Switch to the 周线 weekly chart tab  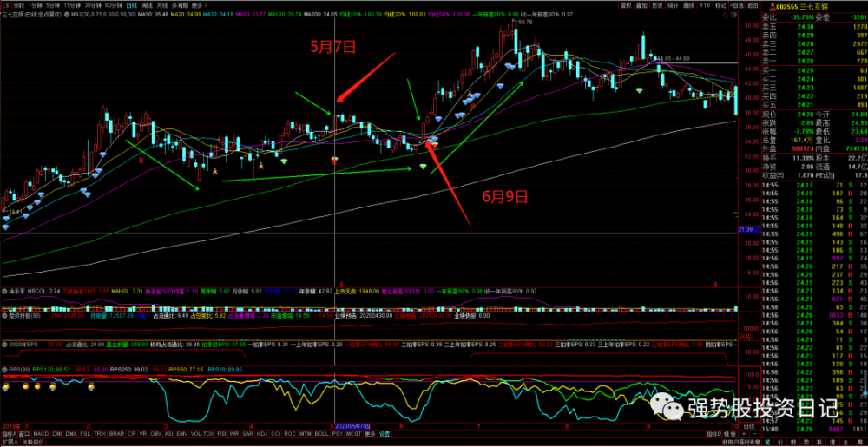(144, 5)
